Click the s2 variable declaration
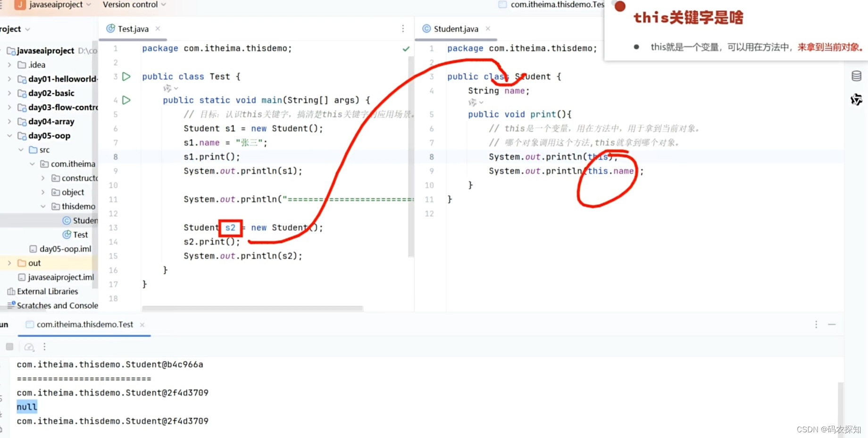The image size is (868, 438). (x=230, y=227)
